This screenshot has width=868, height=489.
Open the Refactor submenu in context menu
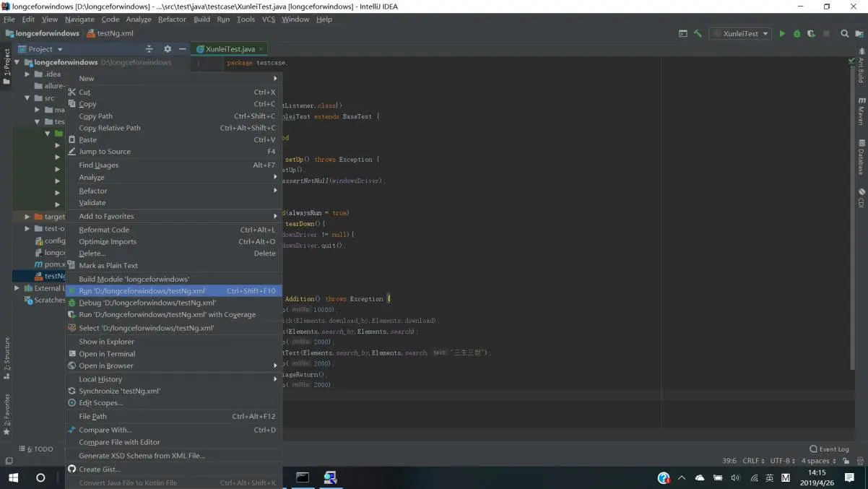click(173, 191)
